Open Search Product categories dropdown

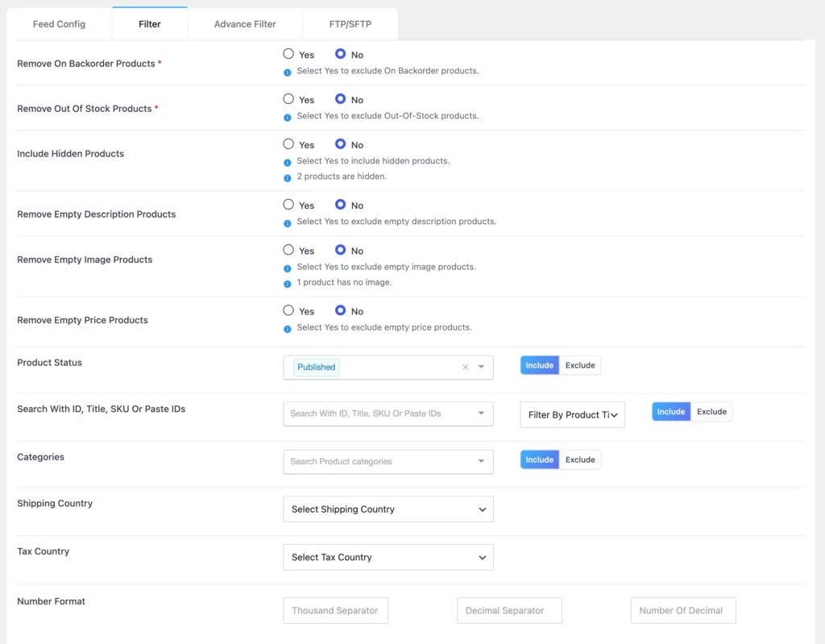tap(388, 462)
